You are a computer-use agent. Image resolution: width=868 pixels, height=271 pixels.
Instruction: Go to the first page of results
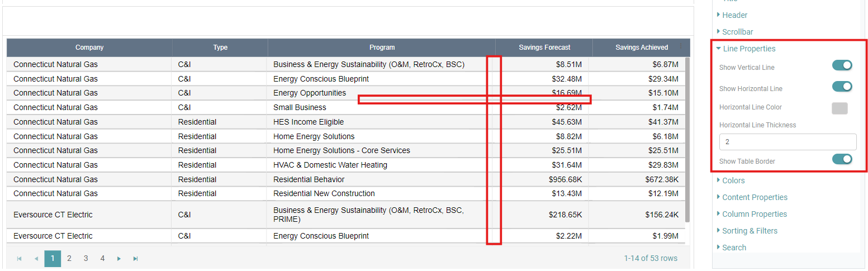coord(20,259)
